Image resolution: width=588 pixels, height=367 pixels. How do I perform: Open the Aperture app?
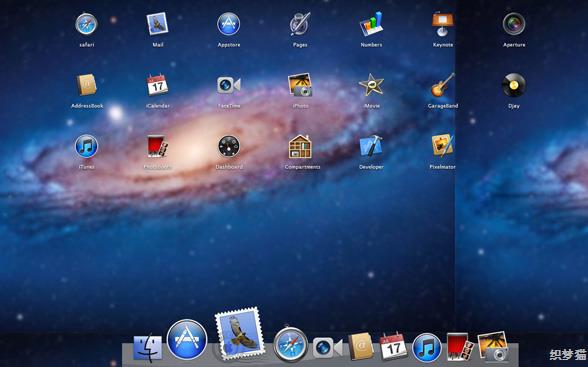click(x=514, y=24)
